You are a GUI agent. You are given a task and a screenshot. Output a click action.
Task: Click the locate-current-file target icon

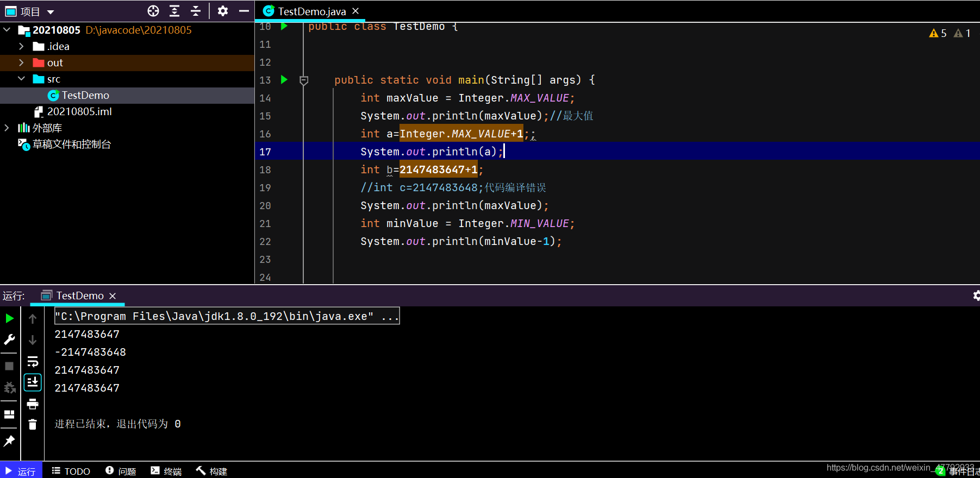click(153, 11)
